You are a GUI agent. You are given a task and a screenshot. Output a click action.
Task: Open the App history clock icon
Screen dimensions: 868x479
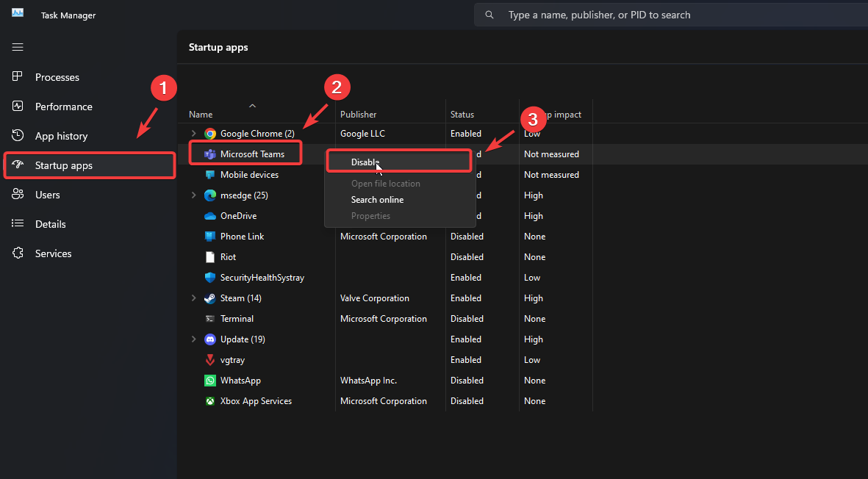[x=18, y=136]
